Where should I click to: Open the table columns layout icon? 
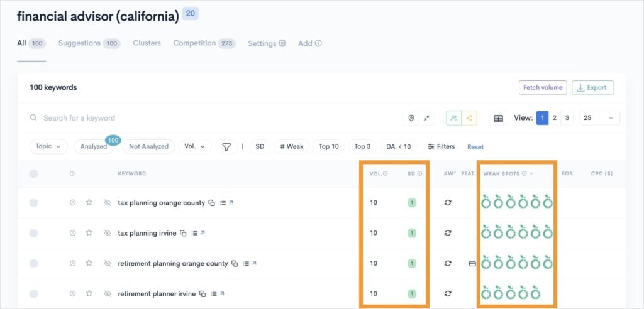tap(498, 118)
